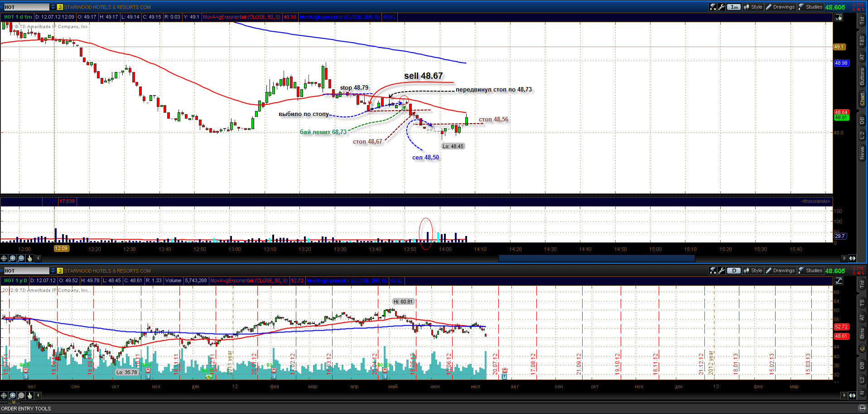
Task: Zoom in with magnifier plus under upper chart
Action: coord(13,258)
